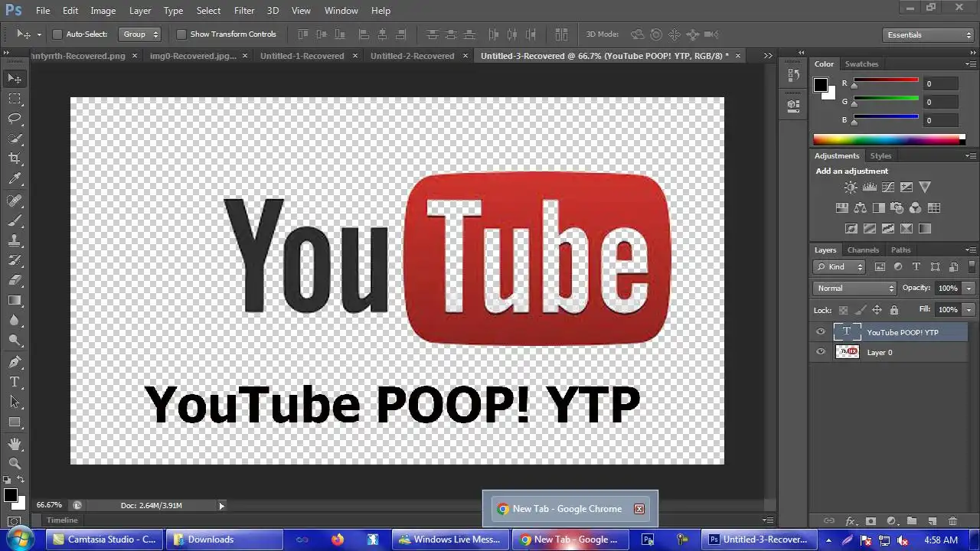The image size is (980, 551).
Task: Click the foreground color swatch in toolbox
Action: pyautogui.click(x=11, y=496)
